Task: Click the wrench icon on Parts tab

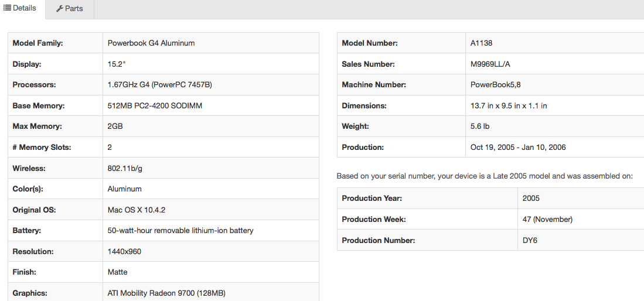Action: (60, 9)
